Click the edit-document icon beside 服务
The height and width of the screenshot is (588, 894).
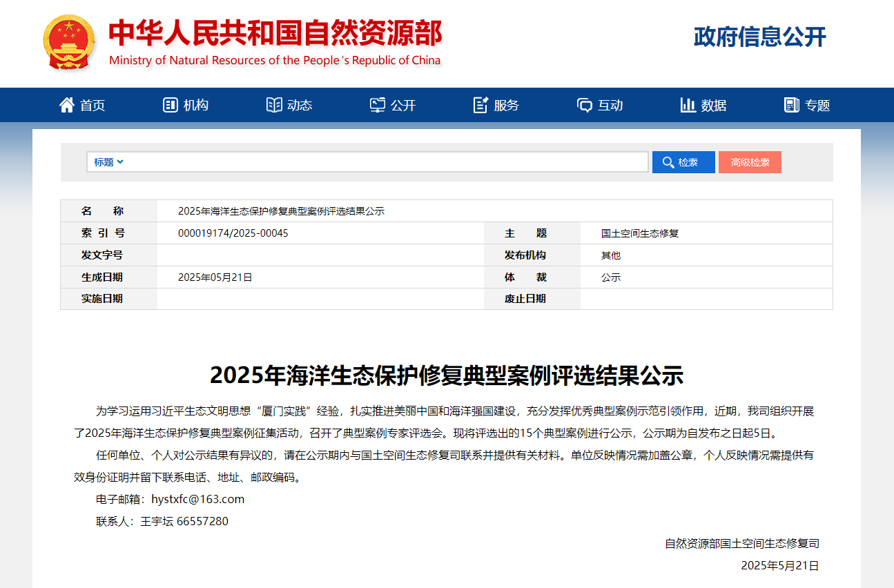(x=480, y=105)
